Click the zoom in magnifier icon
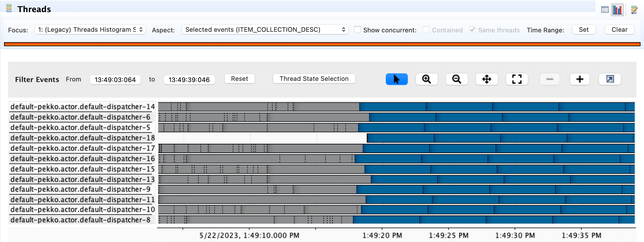This screenshot has height=242, width=644. pyautogui.click(x=427, y=79)
